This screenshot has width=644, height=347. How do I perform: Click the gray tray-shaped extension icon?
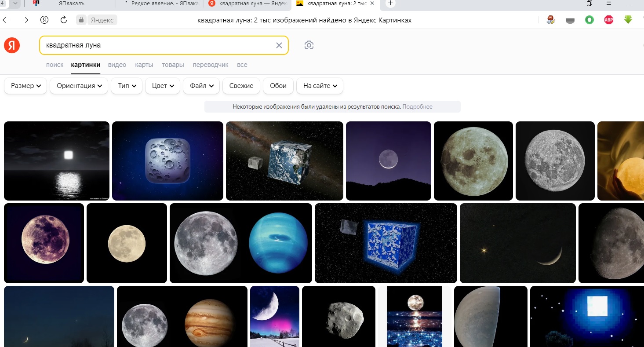click(x=570, y=20)
